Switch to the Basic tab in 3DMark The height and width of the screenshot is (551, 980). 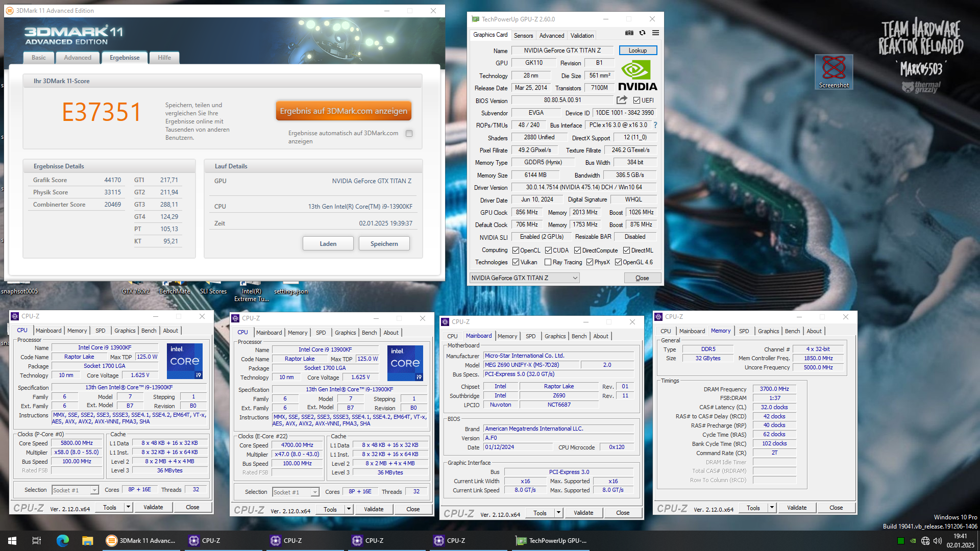[x=39, y=58]
